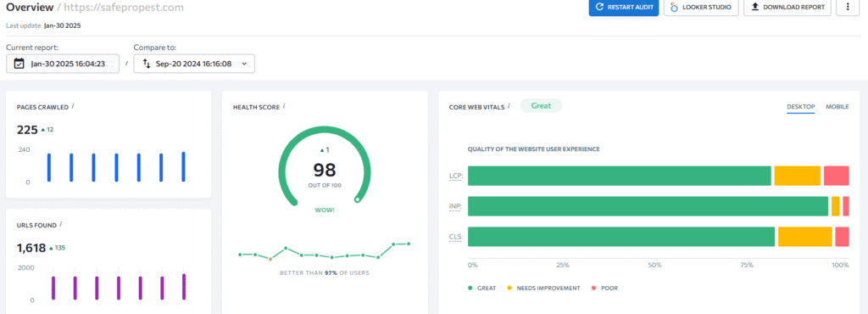Click the INP metric label

(x=456, y=206)
